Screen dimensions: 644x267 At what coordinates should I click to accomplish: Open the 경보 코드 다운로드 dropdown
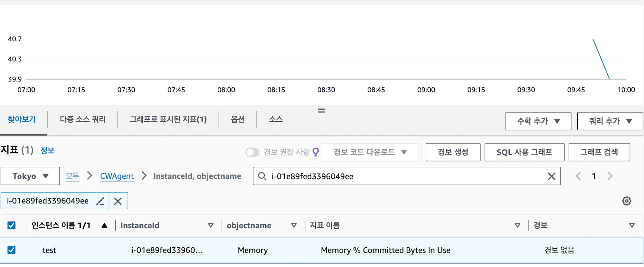(370, 152)
